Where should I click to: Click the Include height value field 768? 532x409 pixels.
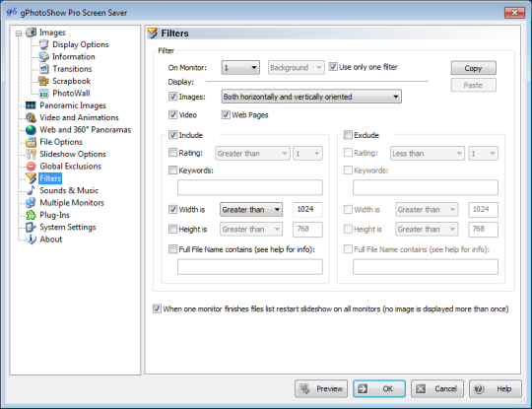tap(307, 229)
